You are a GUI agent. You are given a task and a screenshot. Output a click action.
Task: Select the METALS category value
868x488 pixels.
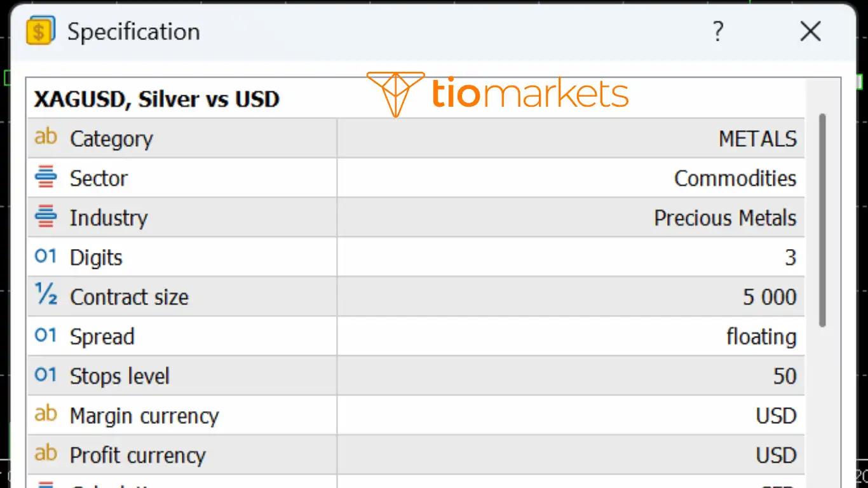pos(757,138)
